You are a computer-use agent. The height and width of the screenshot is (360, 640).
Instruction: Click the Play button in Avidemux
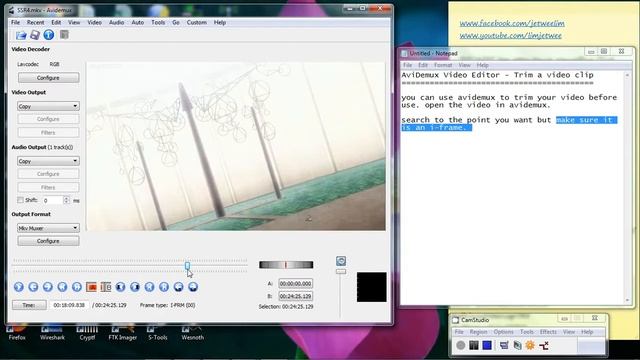click(18, 287)
